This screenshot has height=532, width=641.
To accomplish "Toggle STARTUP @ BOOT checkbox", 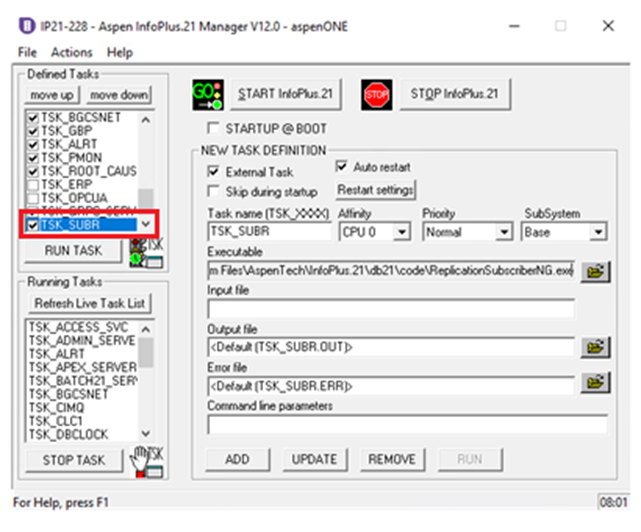I will 213,128.
